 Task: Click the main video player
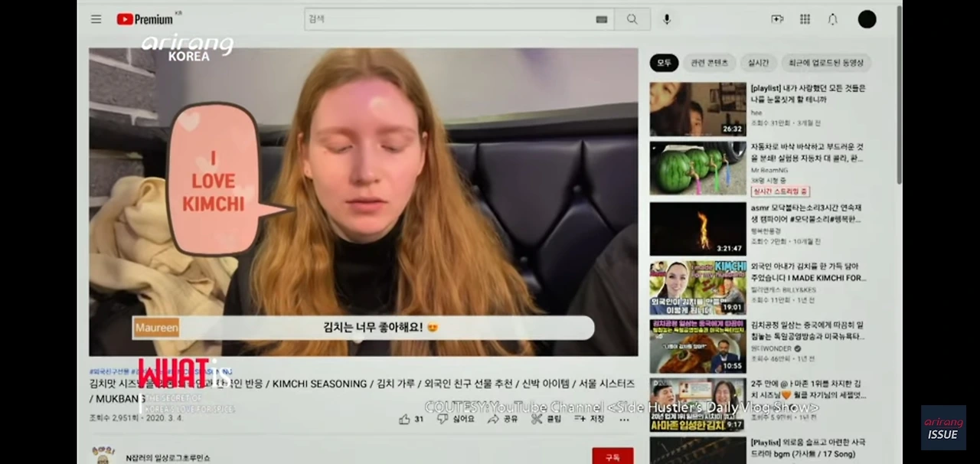coord(363,202)
